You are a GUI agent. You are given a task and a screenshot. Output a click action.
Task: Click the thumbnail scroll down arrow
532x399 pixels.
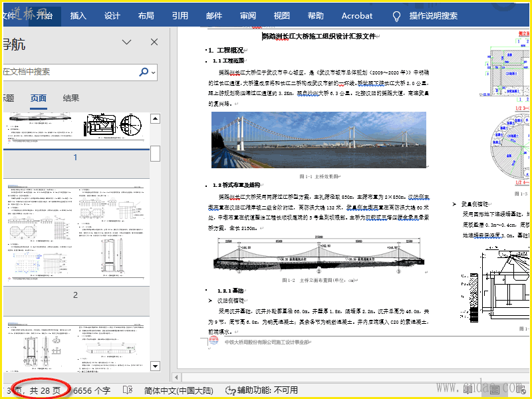pyautogui.click(x=156, y=366)
